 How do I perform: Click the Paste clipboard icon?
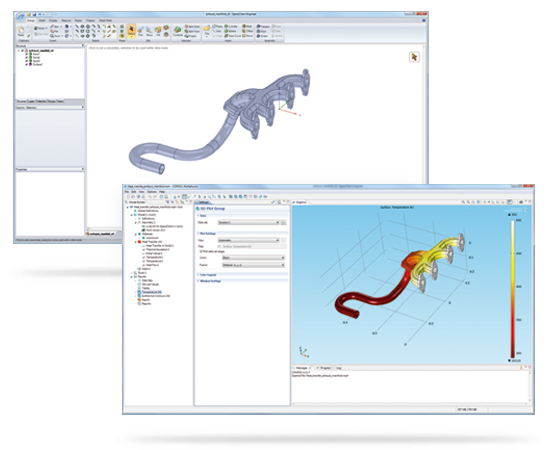click(x=21, y=31)
